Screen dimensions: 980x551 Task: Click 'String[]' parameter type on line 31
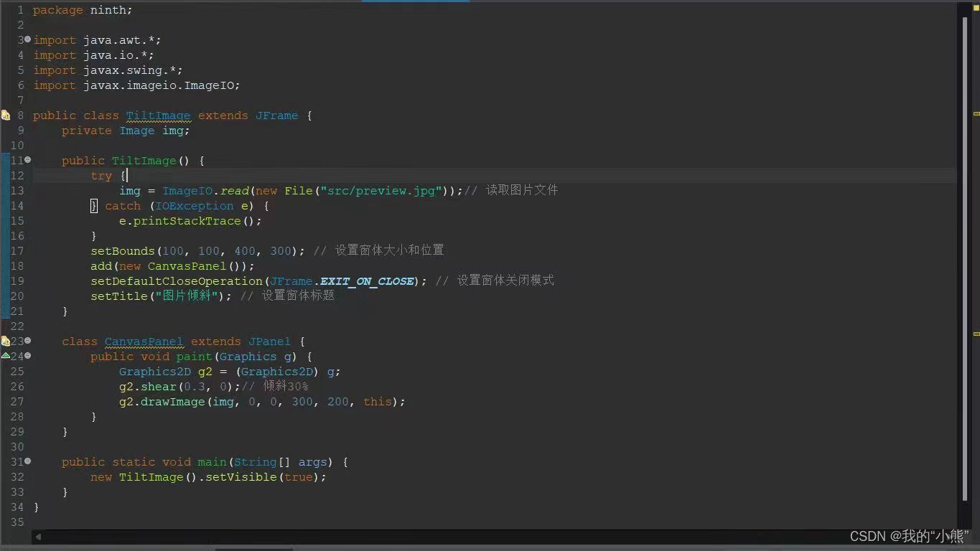pos(262,462)
